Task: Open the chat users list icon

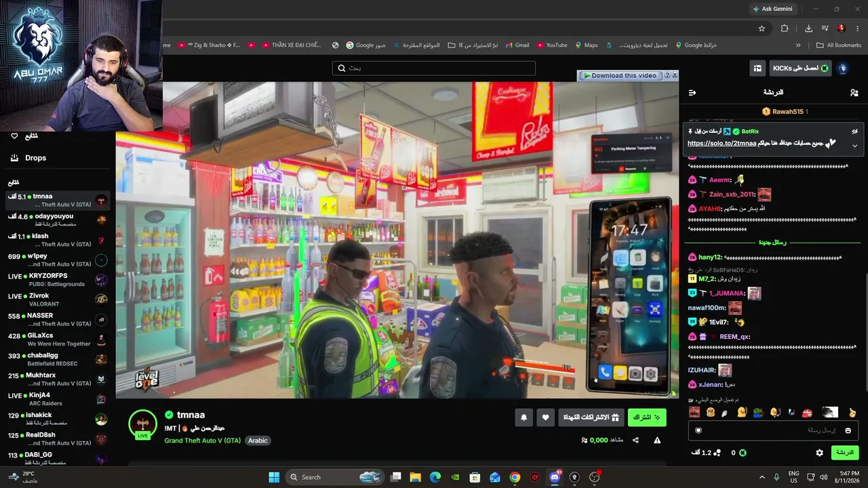Action: coord(854,92)
